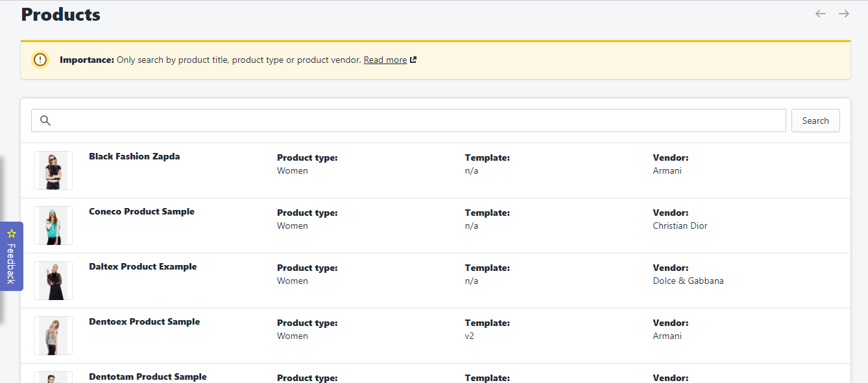The image size is (868, 383).
Task: Click Vendor value Christian Dior
Action: (680, 226)
